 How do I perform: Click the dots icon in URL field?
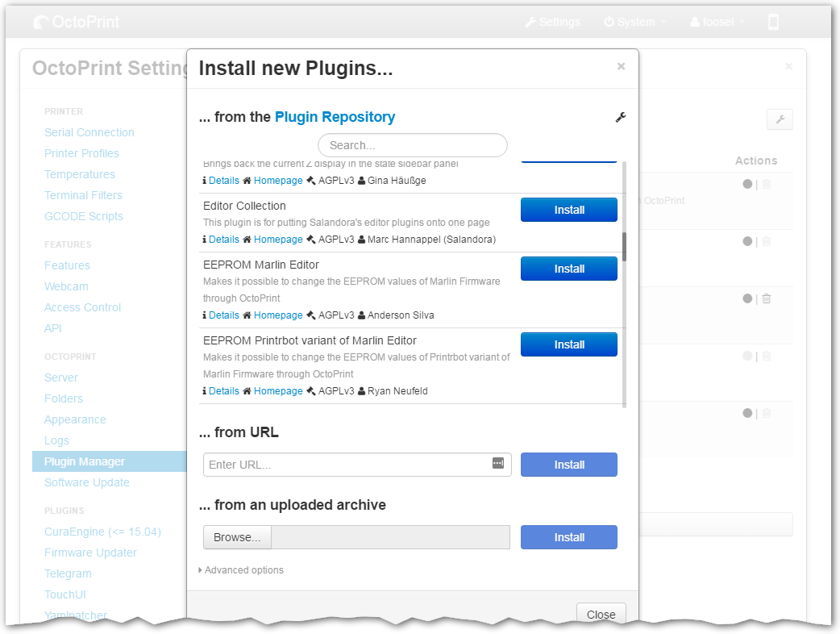pos(498,463)
